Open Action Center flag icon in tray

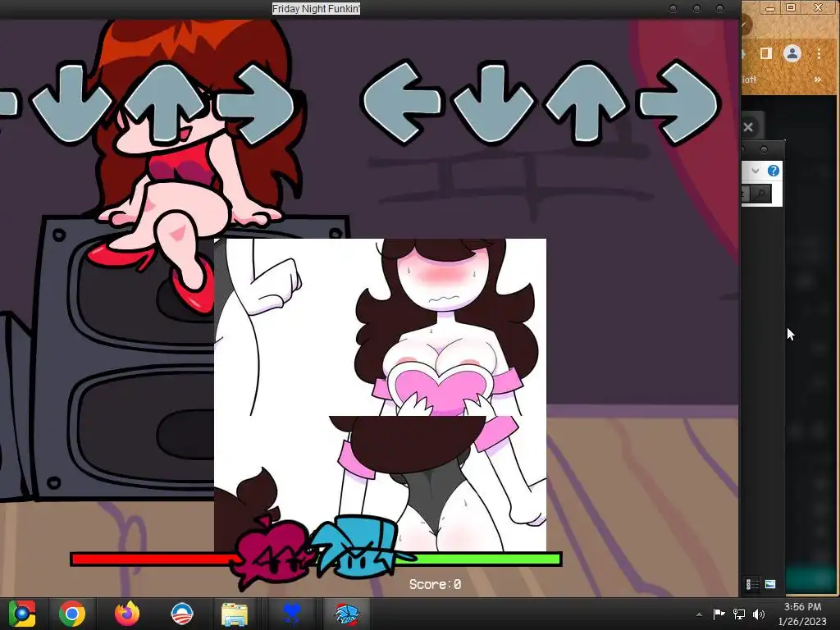pos(719,614)
